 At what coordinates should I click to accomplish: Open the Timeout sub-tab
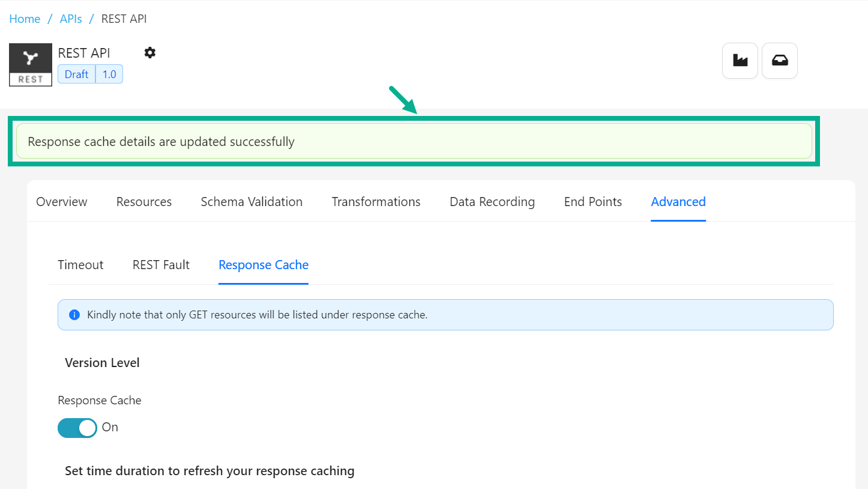click(80, 265)
